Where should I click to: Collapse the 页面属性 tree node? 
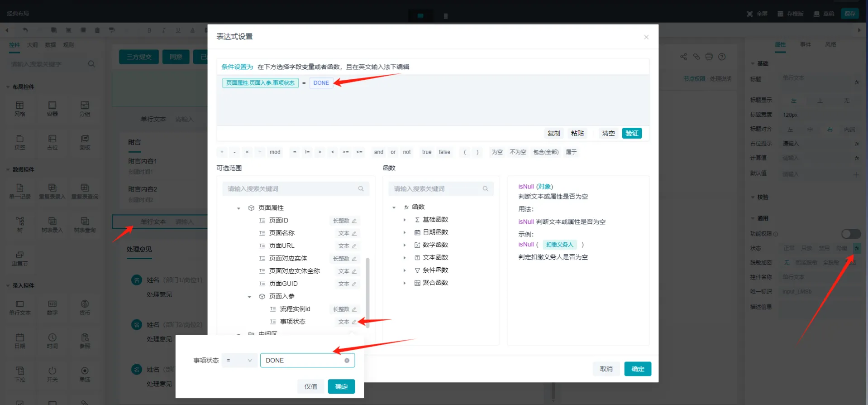click(238, 208)
